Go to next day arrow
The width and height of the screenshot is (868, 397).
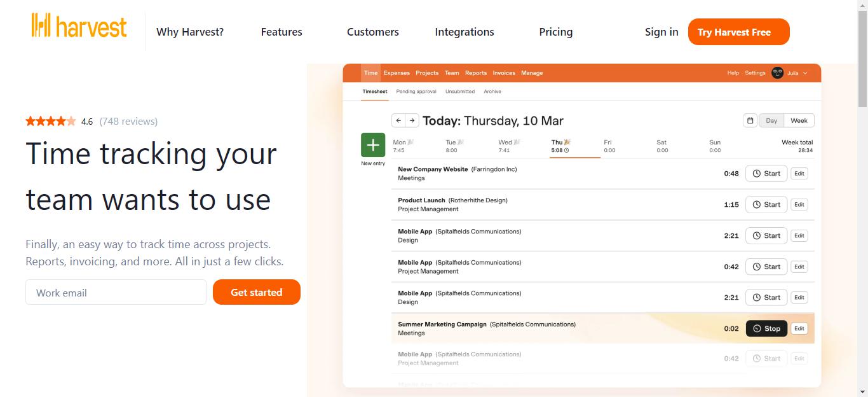pos(412,120)
